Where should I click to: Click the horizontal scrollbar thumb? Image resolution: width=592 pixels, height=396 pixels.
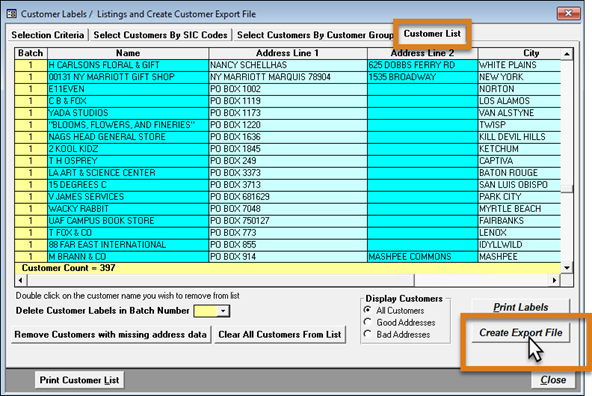221,280
